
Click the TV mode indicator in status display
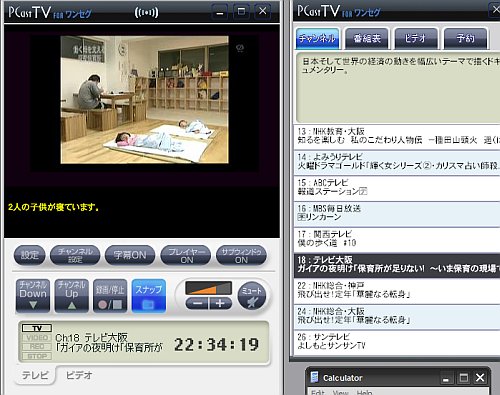[x=37, y=328]
